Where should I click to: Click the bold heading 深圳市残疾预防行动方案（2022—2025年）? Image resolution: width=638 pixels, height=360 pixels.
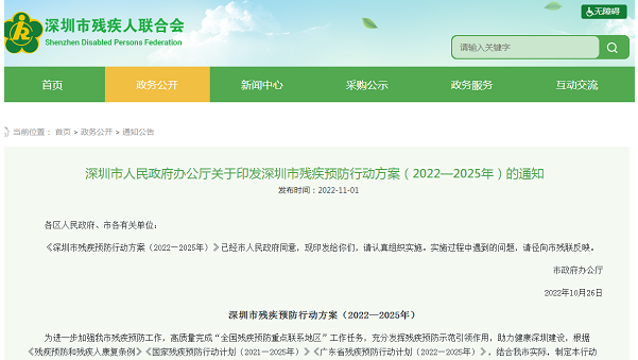click(322, 315)
